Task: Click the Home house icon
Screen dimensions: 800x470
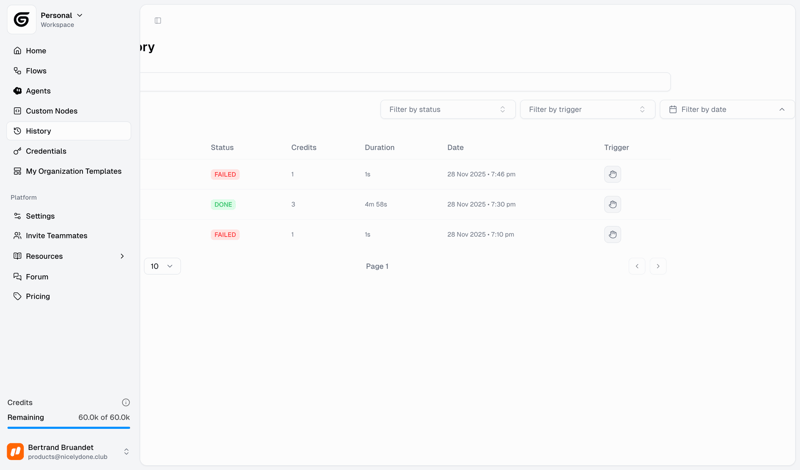Action: [x=17, y=51]
